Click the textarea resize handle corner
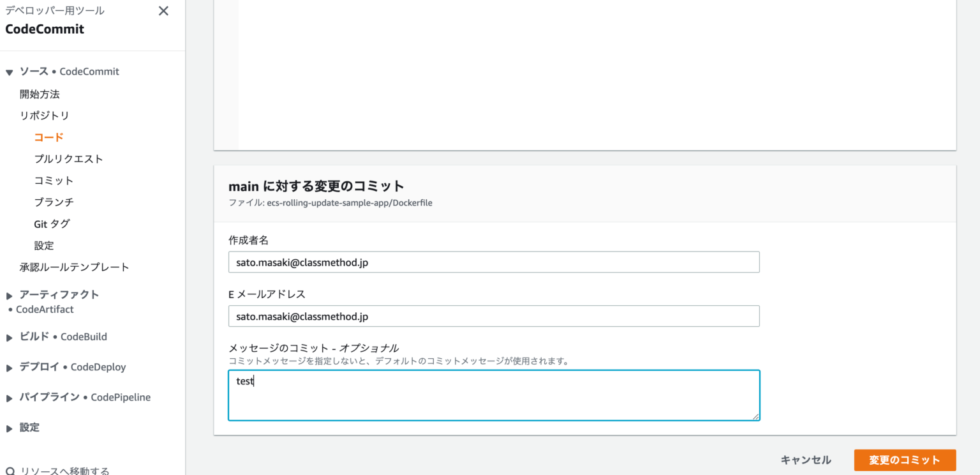This screenshot has width=980, height=475. coord(755,416)
